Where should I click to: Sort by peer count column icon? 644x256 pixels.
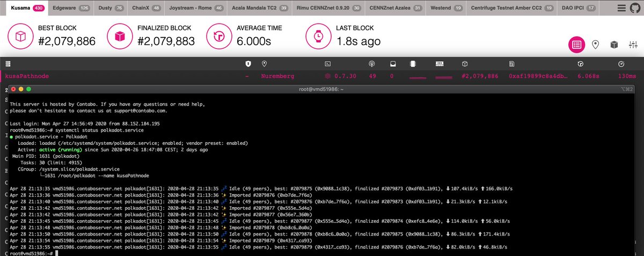(x=371, y=64)
